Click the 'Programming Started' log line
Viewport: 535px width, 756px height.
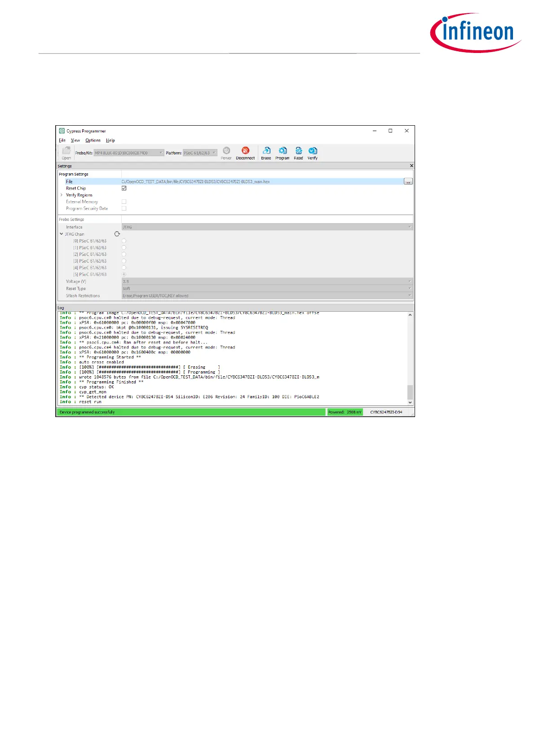click(x=101, y=357)
